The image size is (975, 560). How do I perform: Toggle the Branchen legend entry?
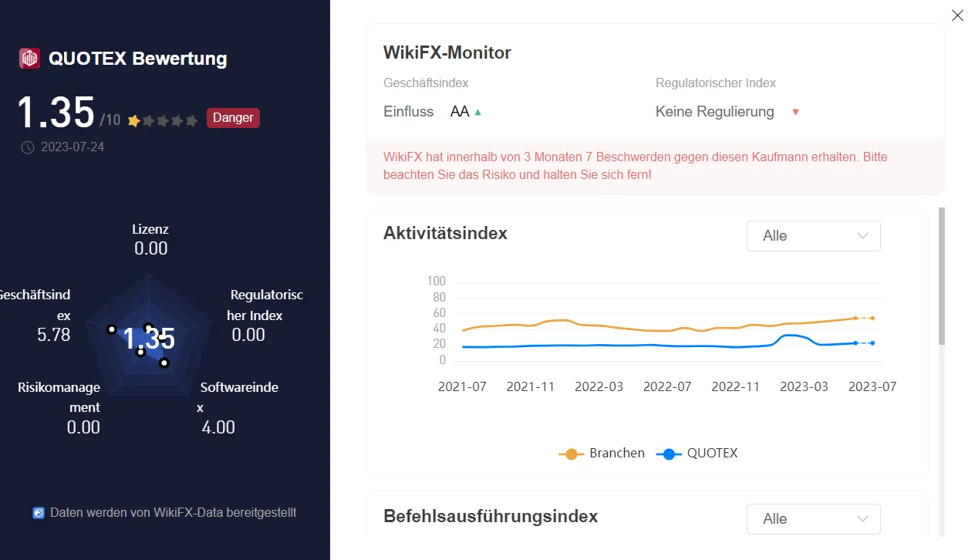click(602, 454)
